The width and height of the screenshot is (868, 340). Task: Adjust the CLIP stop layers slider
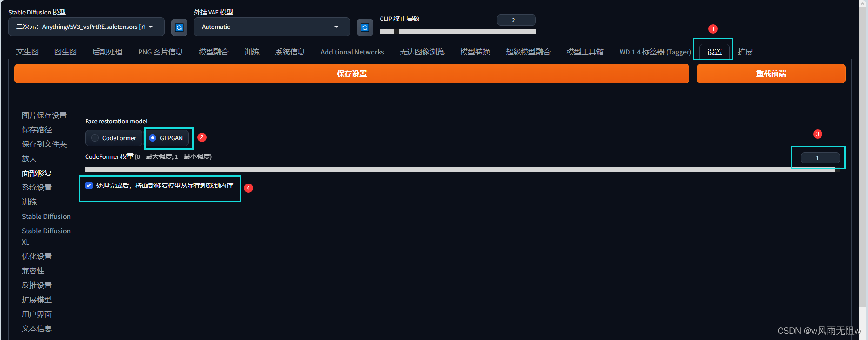coord(458,32)
